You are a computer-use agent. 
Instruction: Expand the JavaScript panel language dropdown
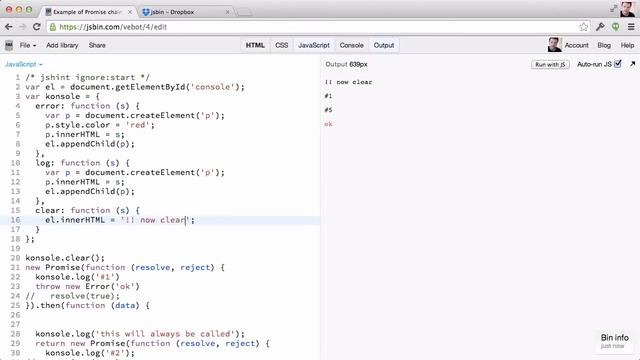click(x=24, y=64)
